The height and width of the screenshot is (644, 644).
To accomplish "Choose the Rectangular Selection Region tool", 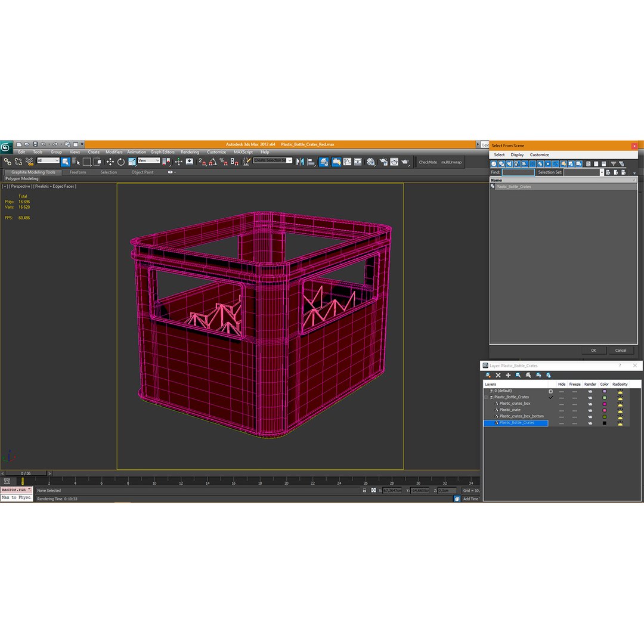I will (x=86, y=162).
